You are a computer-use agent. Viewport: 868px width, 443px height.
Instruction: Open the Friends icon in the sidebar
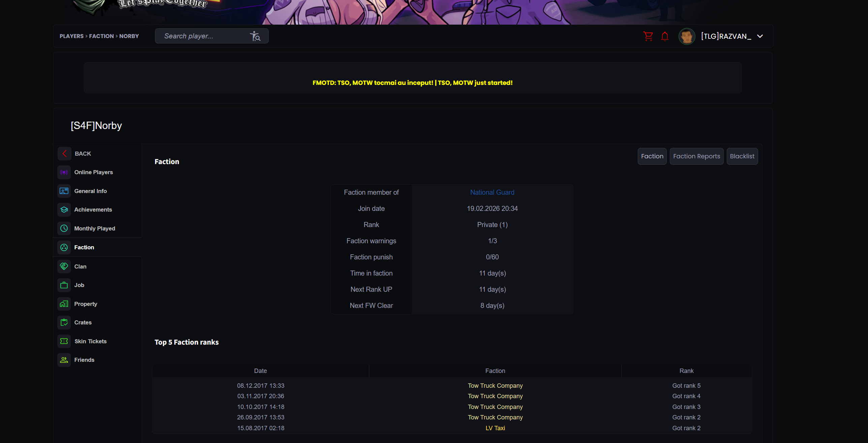point(64,360)
